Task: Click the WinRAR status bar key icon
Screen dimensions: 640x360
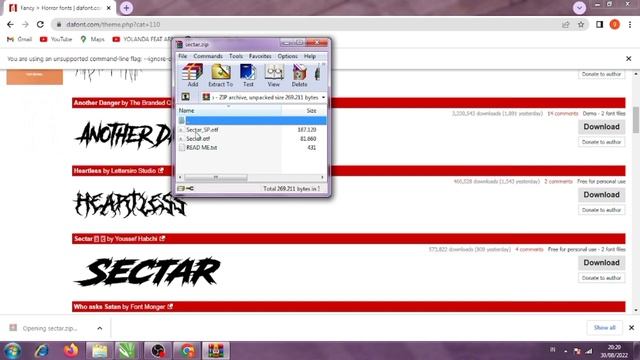Action: (190, 188)
